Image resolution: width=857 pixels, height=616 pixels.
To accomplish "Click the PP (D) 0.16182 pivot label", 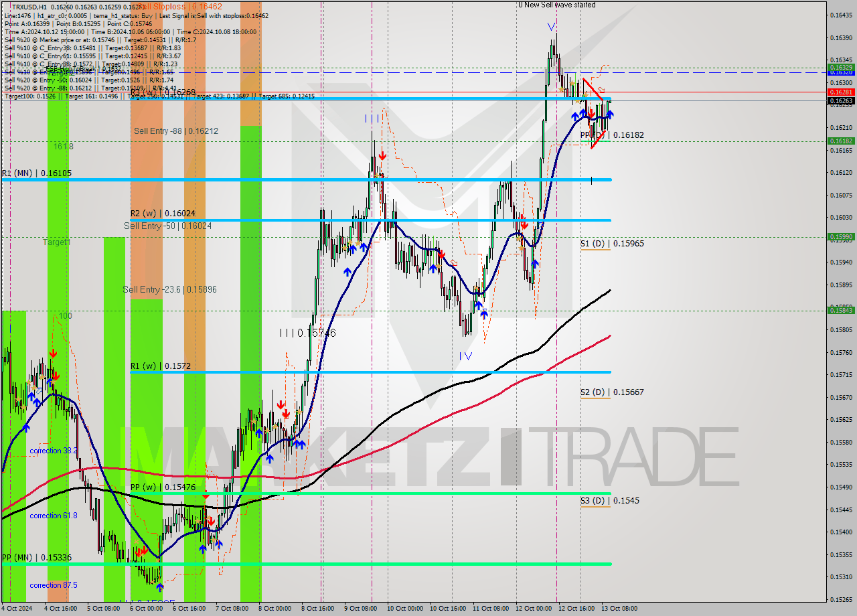I will coord(612,135).
